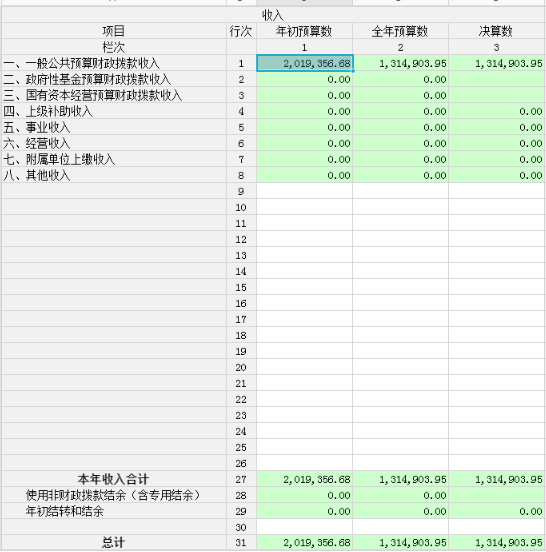Select the 使用非财政拨款结余 row label

click(114, 495)
